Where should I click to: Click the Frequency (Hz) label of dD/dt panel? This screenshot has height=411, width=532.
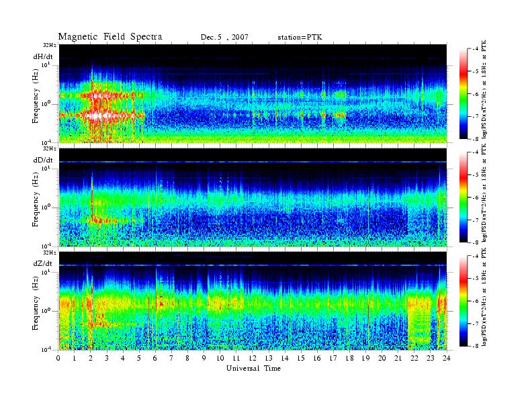[36, 199]
